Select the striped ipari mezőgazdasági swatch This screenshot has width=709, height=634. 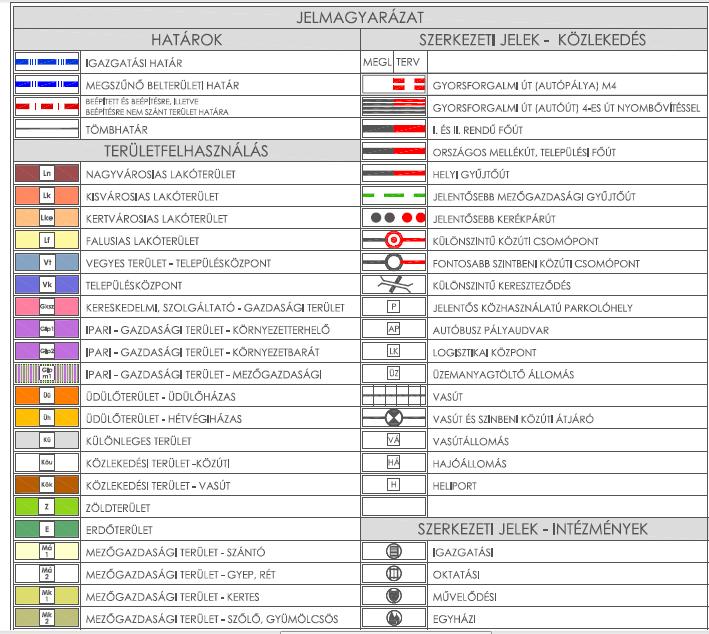pyautogui.click(x=47, y=373)
